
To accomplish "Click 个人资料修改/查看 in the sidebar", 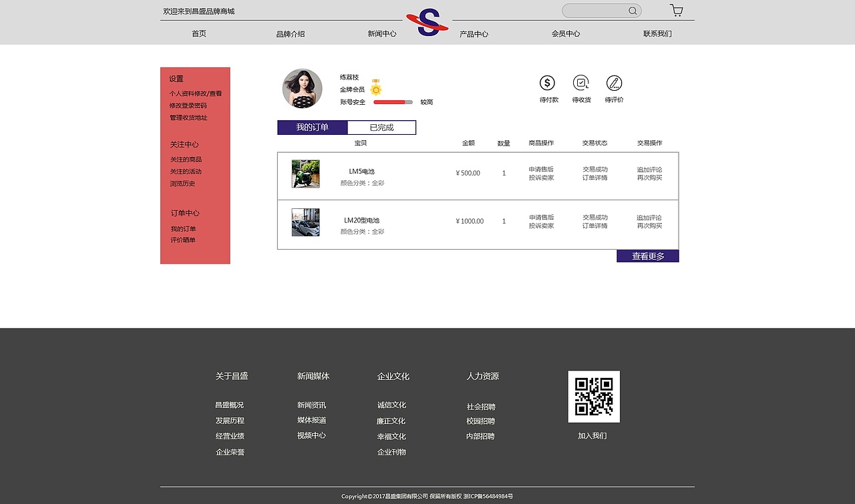I will (195, 93).
